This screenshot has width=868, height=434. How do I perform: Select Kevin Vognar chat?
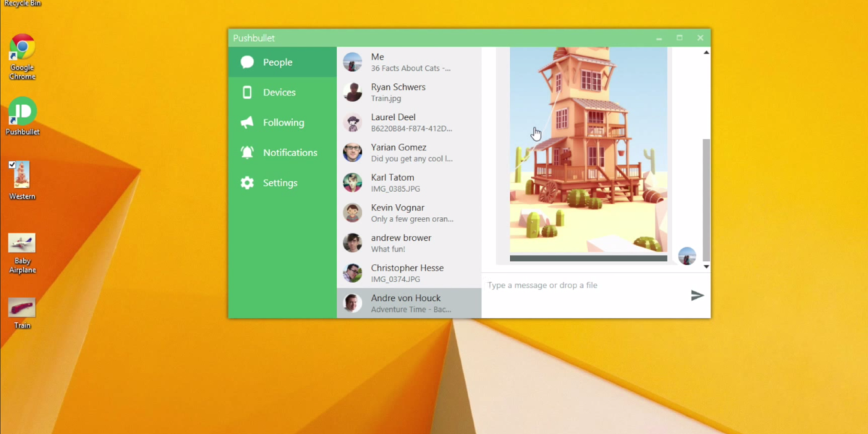tap(409, 213)
